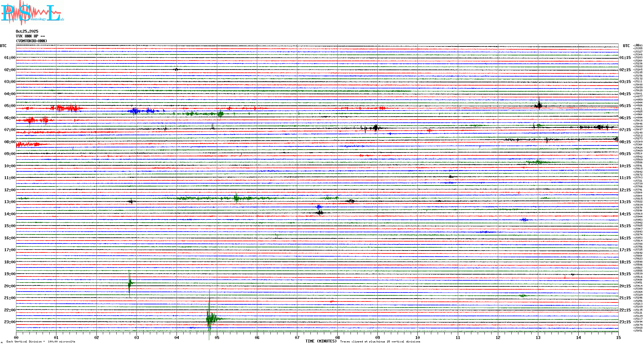This screenshot has width=644, height=346.
Task: Click the Traces clipped footnote text
Action: (380, 342)
